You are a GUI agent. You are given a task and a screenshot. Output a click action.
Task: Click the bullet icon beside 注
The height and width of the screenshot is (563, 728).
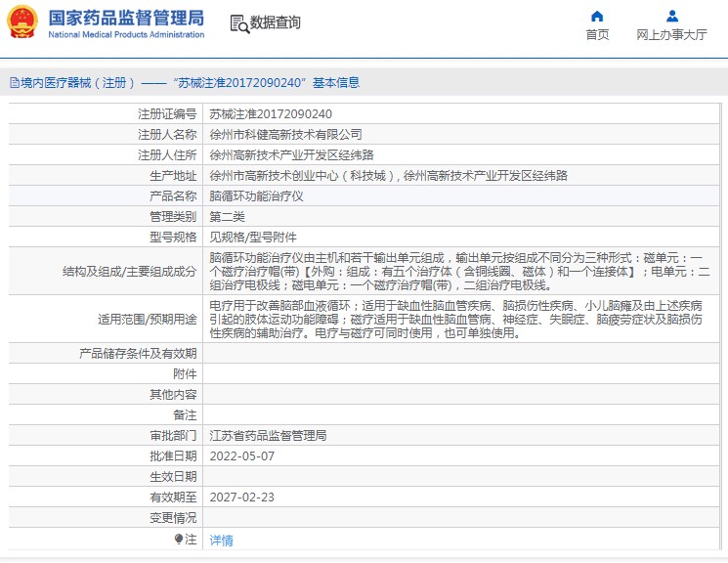[x=179, y=539]
